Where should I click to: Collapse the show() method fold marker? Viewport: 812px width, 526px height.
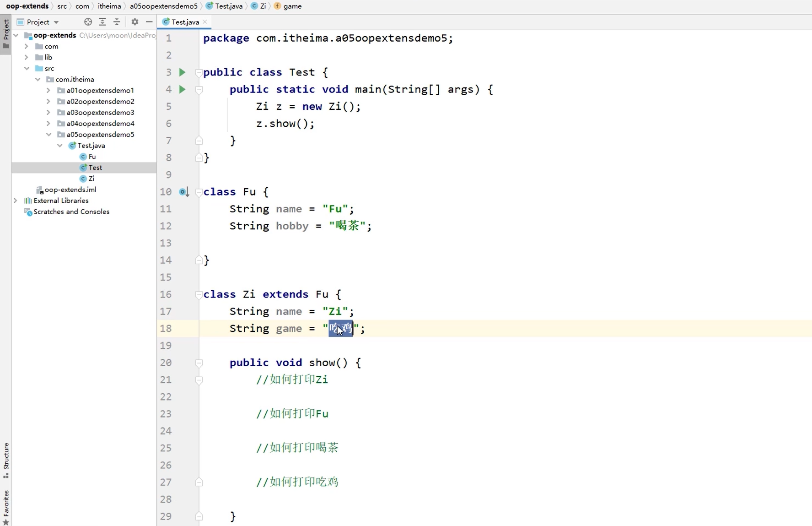point(199,363)
